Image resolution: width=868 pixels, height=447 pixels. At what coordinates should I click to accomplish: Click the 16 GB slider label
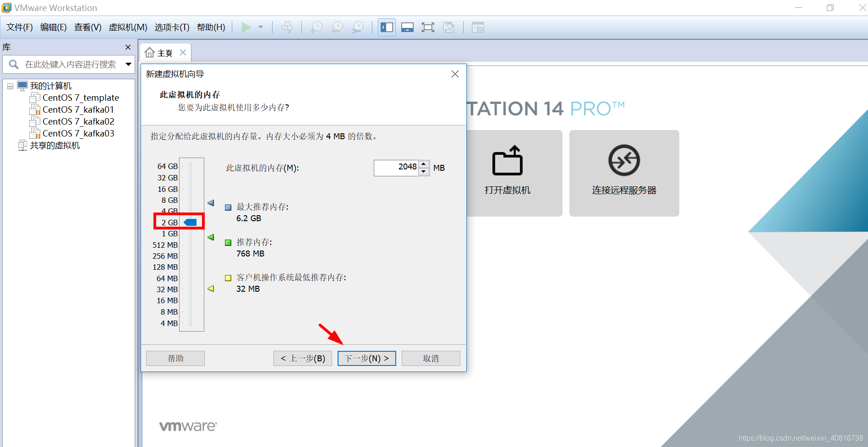tap(167, 189)
